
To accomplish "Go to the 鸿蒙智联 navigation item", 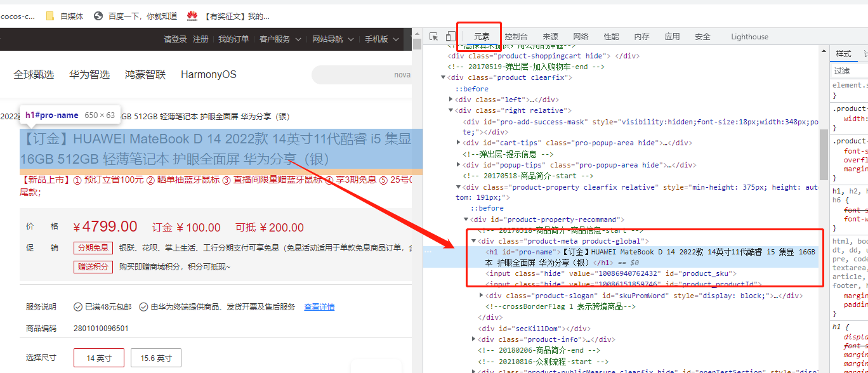I will coord(145,75).
